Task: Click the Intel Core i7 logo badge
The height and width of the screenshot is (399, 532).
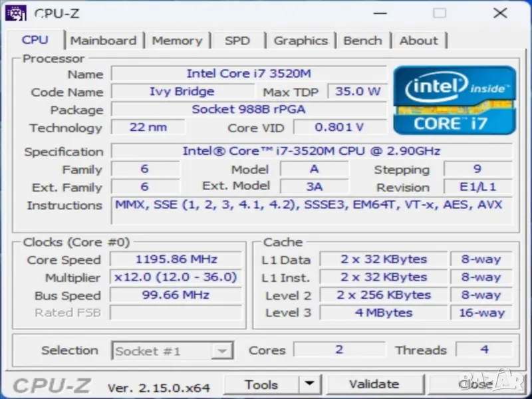Action: pyautogui.click(x=454, y=100)
